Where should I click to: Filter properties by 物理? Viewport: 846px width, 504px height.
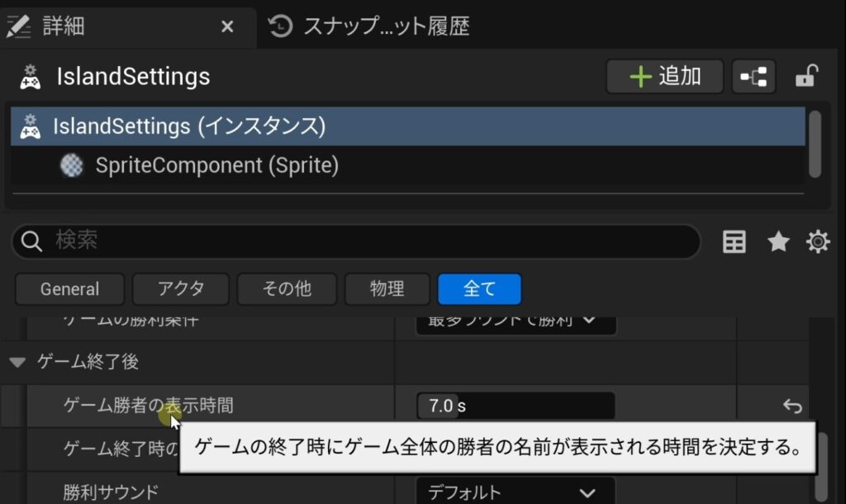coord(387,289)
